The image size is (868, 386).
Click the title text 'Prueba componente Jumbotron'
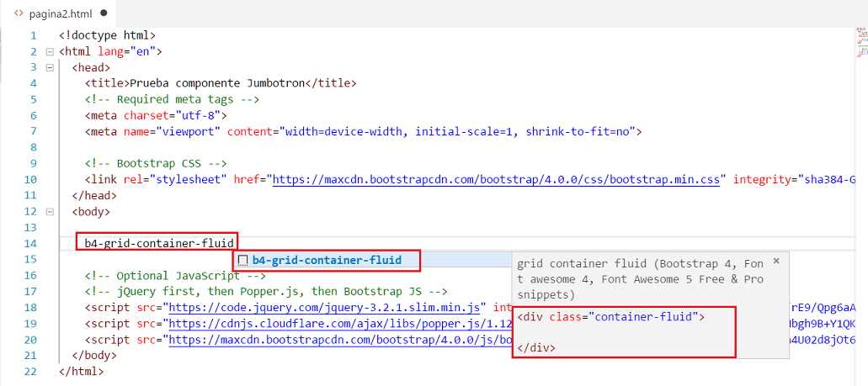[217, 83]
